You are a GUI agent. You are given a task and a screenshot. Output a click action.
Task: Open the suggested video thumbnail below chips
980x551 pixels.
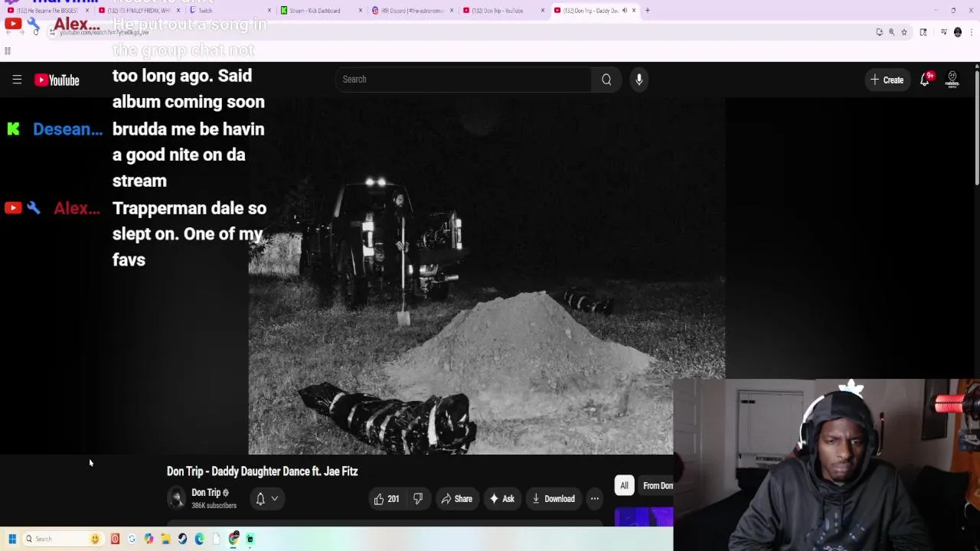[644, 517]
